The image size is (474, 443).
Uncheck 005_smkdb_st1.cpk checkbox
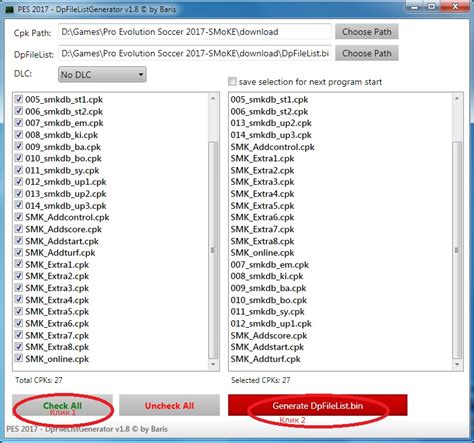point(19,99)
